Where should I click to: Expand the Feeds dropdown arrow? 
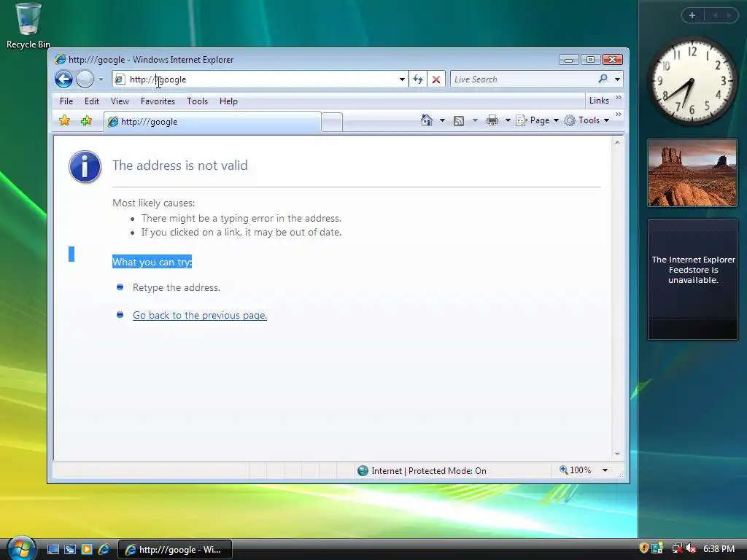[x=474, y=120]
